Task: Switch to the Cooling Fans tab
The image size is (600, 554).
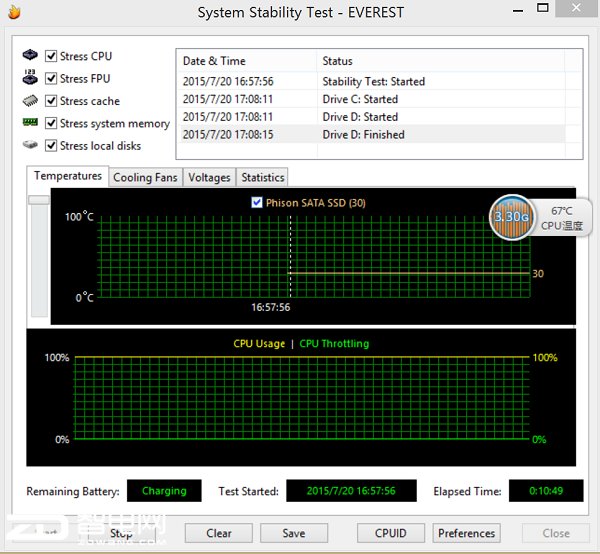Action: click(145, 178)
